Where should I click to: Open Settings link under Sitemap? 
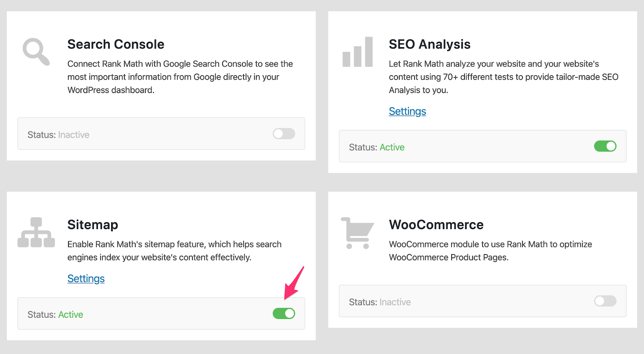[x=86, y=279]
